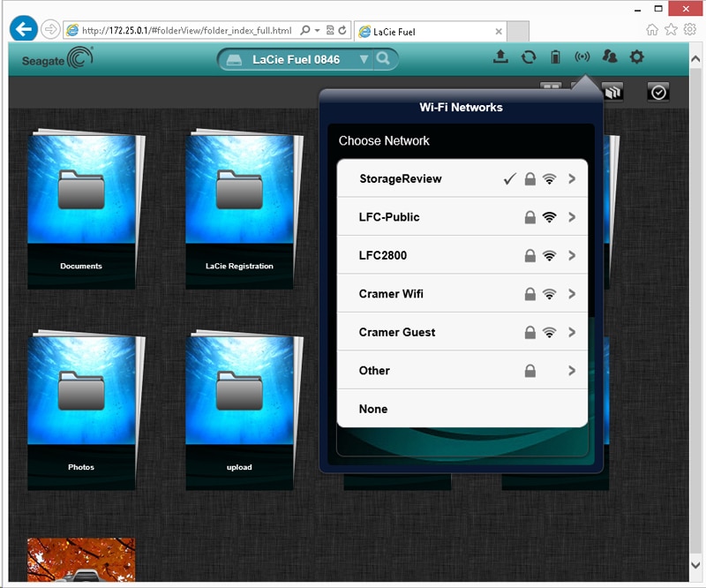Click the scrollbar up arrow
The width and height of the screenshot is (706, 588).
click(695, 59)
